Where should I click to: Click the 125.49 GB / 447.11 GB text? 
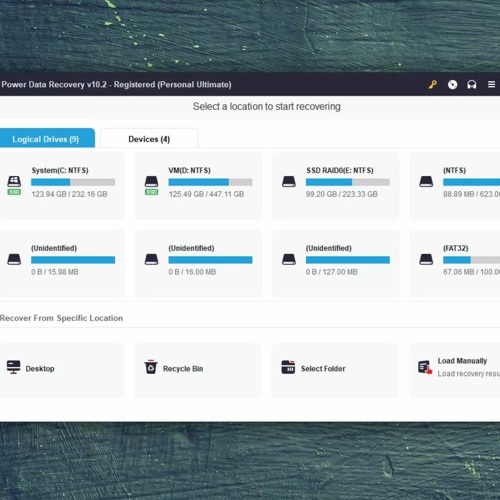[x=206, y=194]
